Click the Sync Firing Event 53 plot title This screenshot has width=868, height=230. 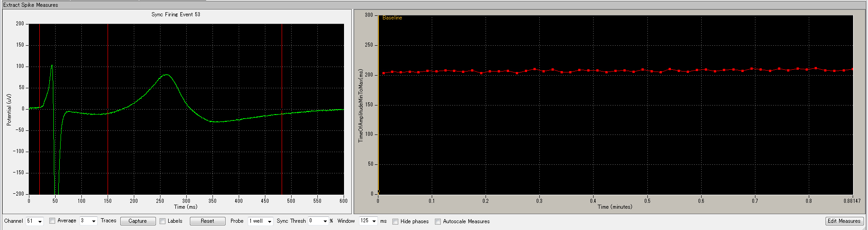176,14
